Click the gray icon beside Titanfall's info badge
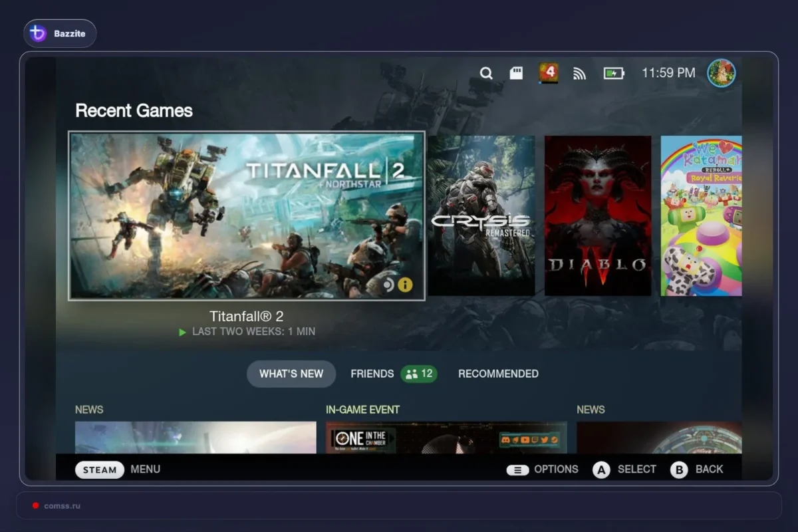The height and width of the screenshot is (532, 798). coord(387,285)
